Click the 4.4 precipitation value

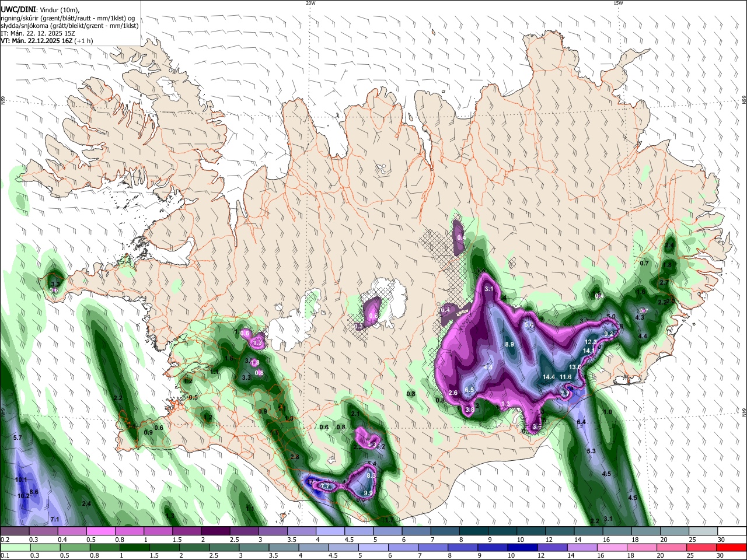click(643, 337)
